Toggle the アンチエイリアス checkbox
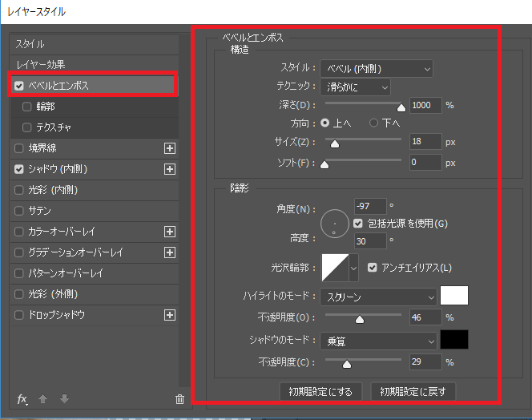This screenshot has width=532, height=420. click(x=373, y=268)
